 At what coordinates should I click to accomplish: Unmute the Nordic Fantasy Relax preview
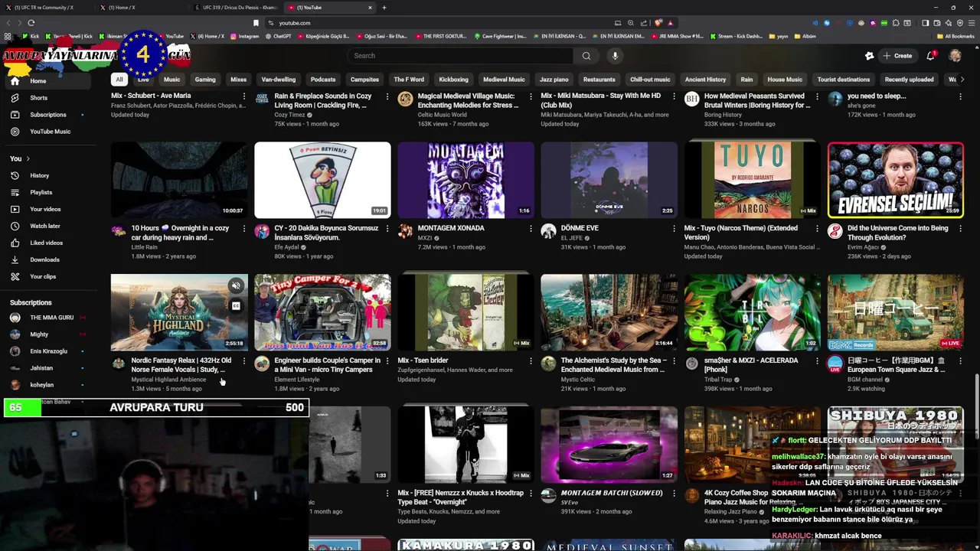click(236, 286)
